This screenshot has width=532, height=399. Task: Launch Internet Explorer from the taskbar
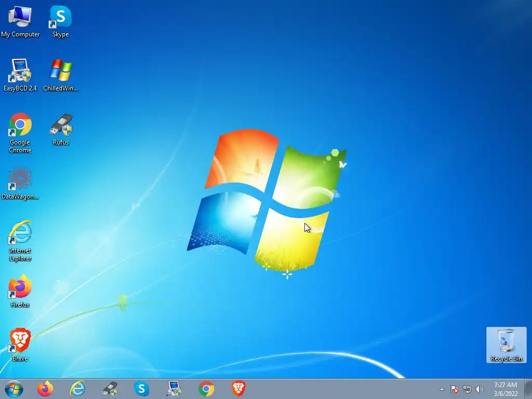(77, 389)
